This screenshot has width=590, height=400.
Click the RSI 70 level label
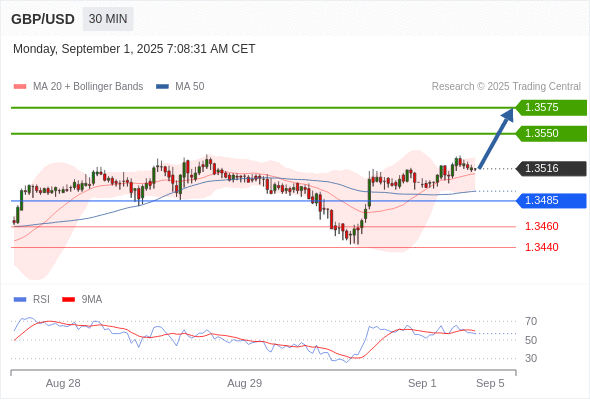[531, 321]
